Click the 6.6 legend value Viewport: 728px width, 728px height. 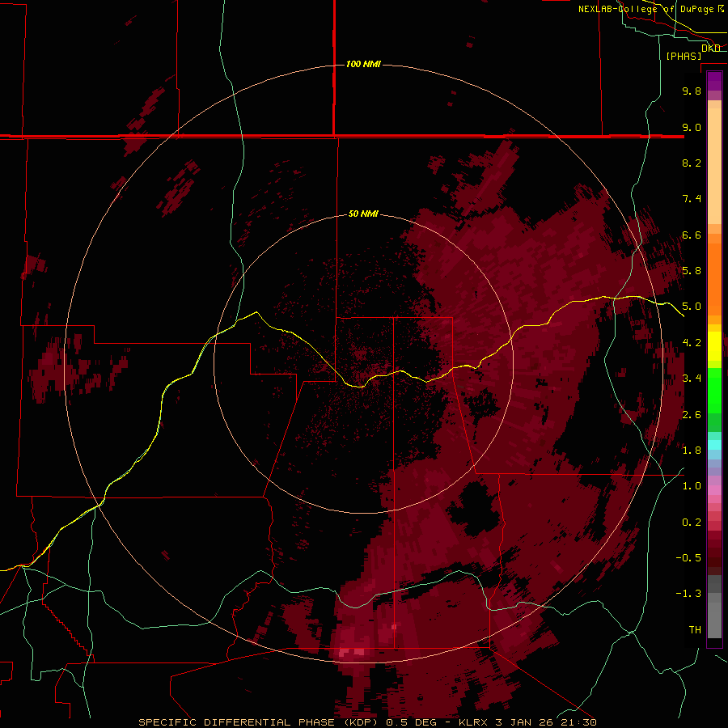point(692,235)
